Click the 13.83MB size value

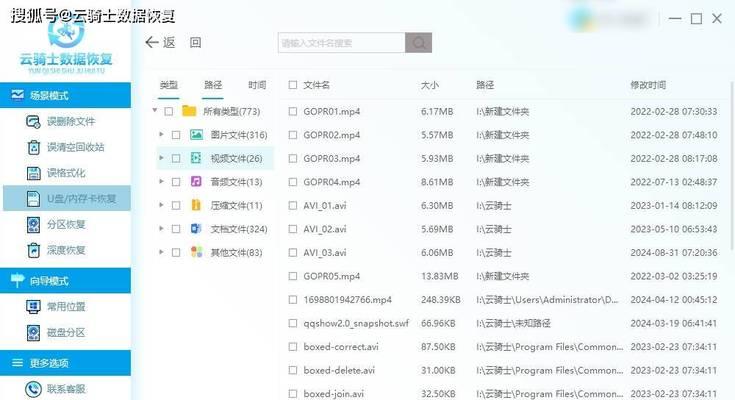[x=439, y=276]
